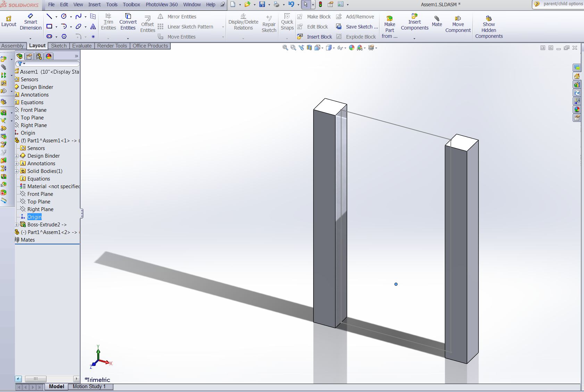Click the New document icon
Image resolution: width=584 pixels, height=392 pixels.
[x=233, y=4]
